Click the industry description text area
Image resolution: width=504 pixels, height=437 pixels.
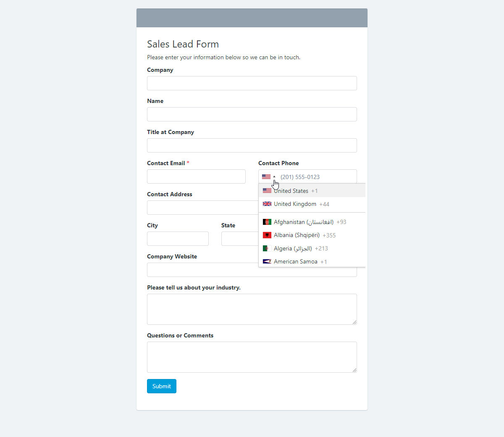252,309
